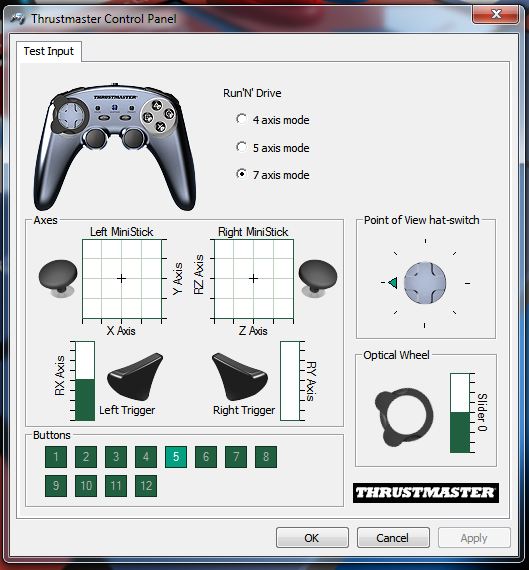Click button indicator 4
Viewport: 529px width, 570px height.
(x=146, y=457)
